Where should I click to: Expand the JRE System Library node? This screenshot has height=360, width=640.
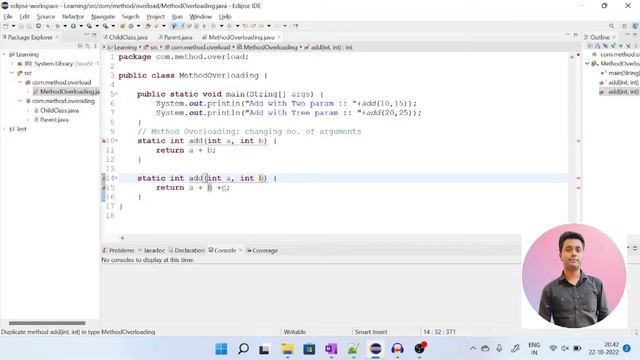click(x=12, y=64)
